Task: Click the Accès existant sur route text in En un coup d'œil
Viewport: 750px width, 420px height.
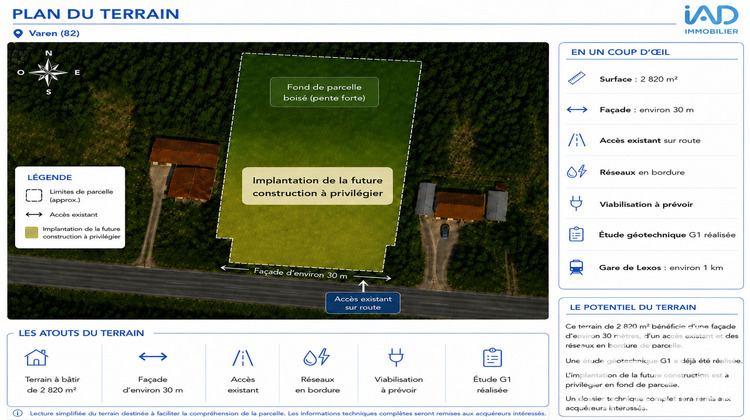Action: click(x=650, y=141)
